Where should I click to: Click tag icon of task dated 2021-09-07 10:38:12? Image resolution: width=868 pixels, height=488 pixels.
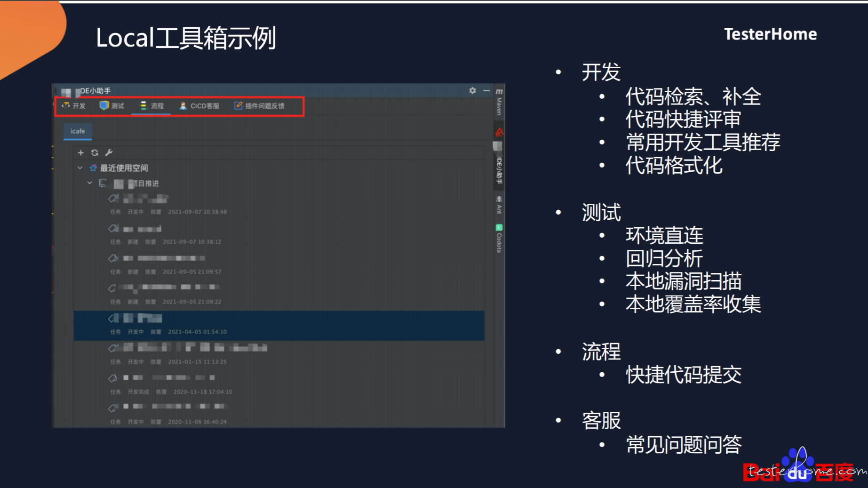click(113, 228)
